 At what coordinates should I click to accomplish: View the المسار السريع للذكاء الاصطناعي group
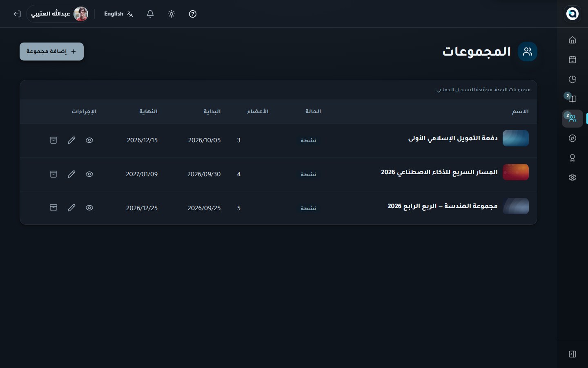(x=89, y=174)
